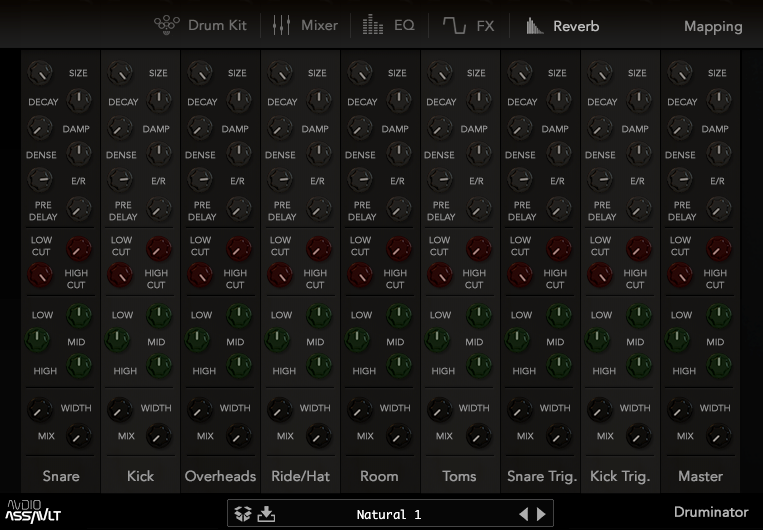Click the Kick WIDTH knob
This screenshot has height=530, width=763.
pyautogui.click(x=120, y=410)
